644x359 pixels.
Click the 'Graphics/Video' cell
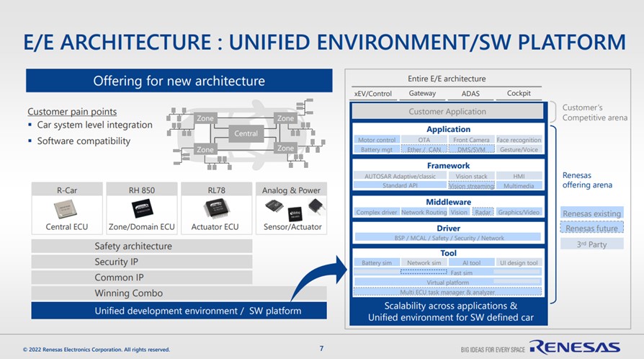(x=519, y=212)
